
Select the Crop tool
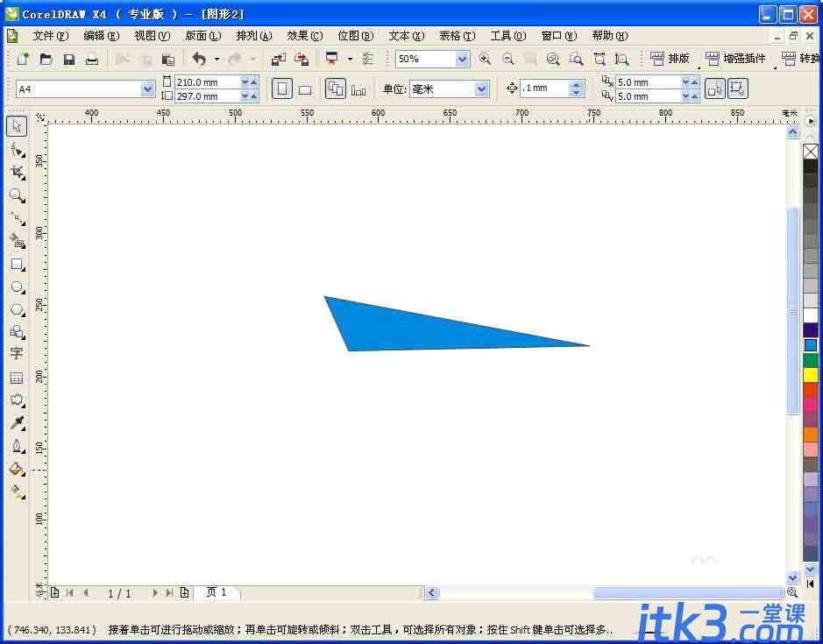[x=17, y=173]
